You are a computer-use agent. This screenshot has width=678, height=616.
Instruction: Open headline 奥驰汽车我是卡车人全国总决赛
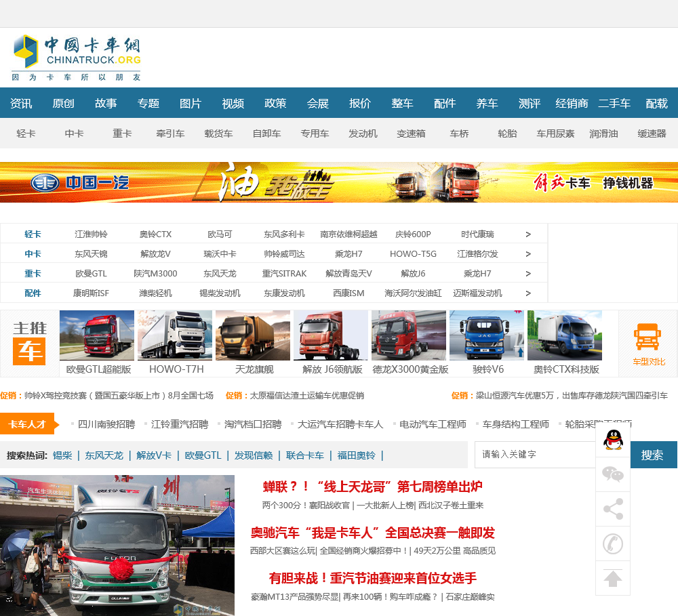[x=373, y=533]
